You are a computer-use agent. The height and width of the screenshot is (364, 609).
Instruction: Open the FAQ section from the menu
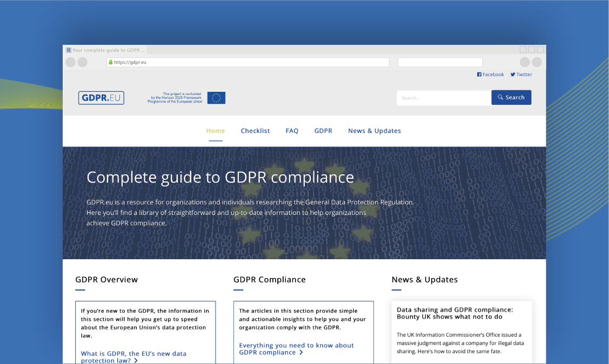point(292,131)
